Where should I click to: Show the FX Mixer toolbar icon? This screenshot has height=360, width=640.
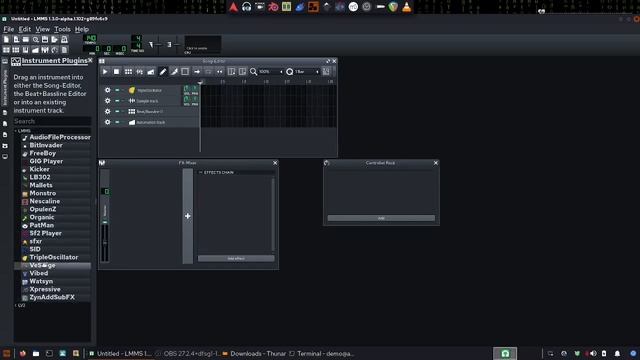click(x=45, y=50)
